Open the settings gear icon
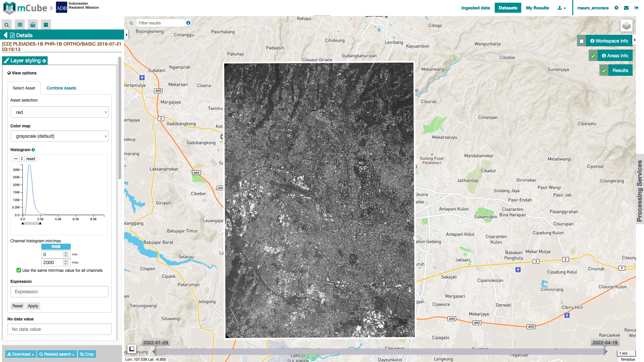644x362 pixels. pyautogui.click(x=616, y=8)
